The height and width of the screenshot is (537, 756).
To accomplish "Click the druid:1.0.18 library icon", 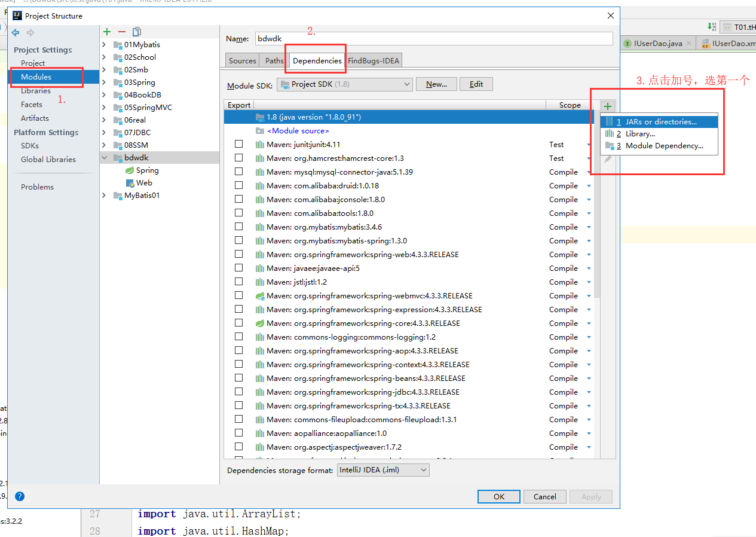I will tap(260, 186).
